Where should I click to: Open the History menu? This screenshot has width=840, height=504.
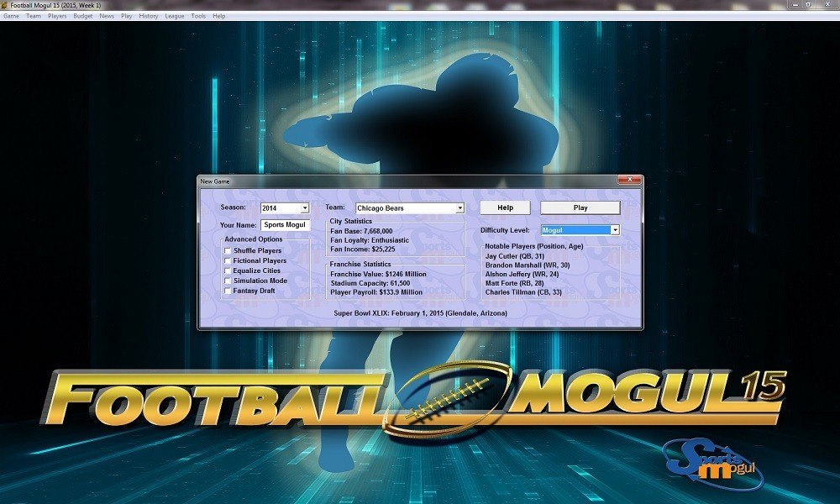[x=148, y=14]
